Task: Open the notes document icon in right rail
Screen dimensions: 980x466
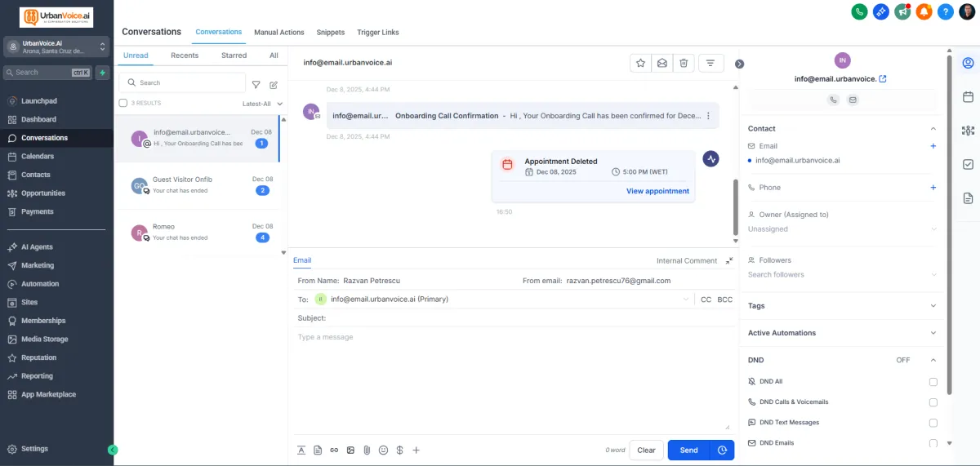Action: click(968, 198)
